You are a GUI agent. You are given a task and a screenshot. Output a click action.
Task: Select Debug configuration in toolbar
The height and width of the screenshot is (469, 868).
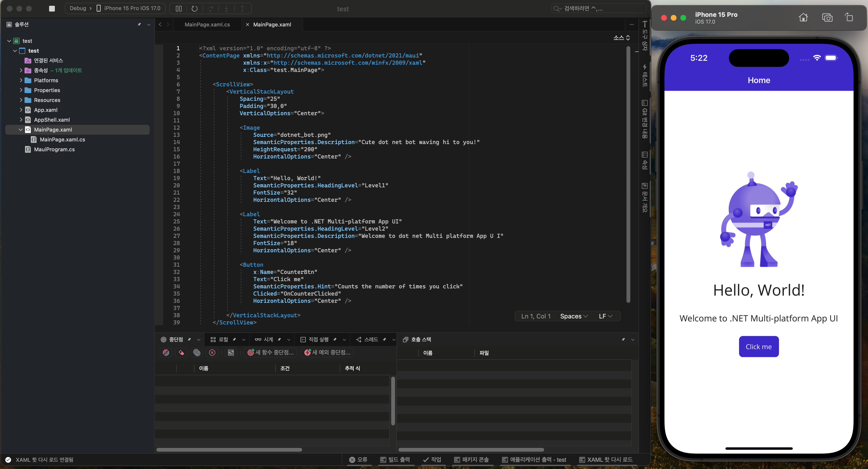tap(78, 8)
